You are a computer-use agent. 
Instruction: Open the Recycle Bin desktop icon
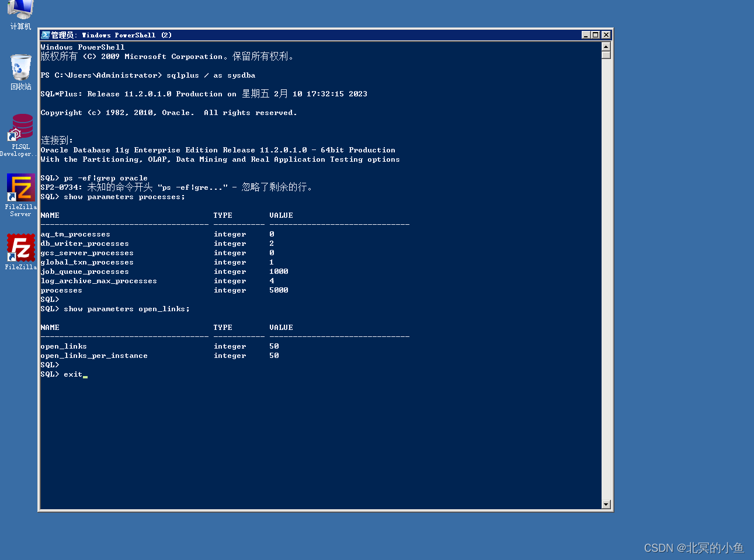20,72
